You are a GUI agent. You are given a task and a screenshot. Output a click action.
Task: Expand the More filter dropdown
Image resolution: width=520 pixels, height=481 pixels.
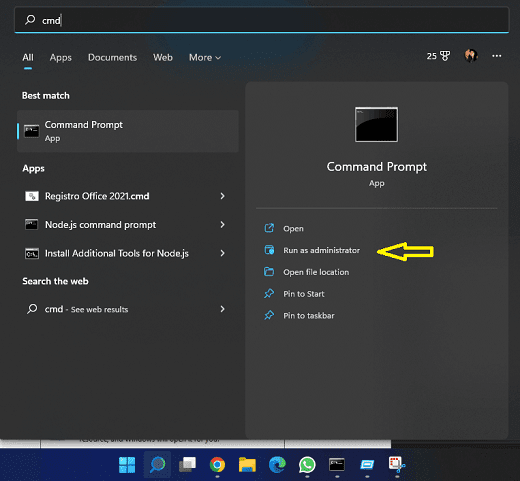205,57
